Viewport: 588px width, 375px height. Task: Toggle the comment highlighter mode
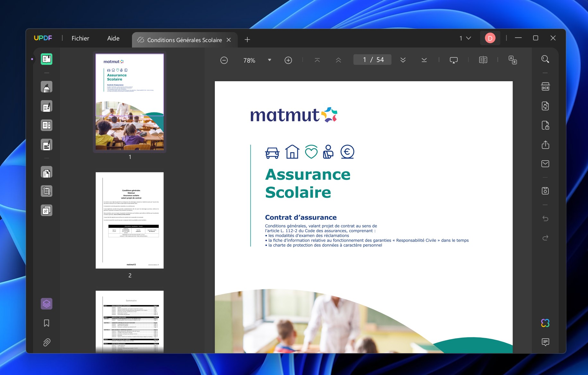point(47,87)
